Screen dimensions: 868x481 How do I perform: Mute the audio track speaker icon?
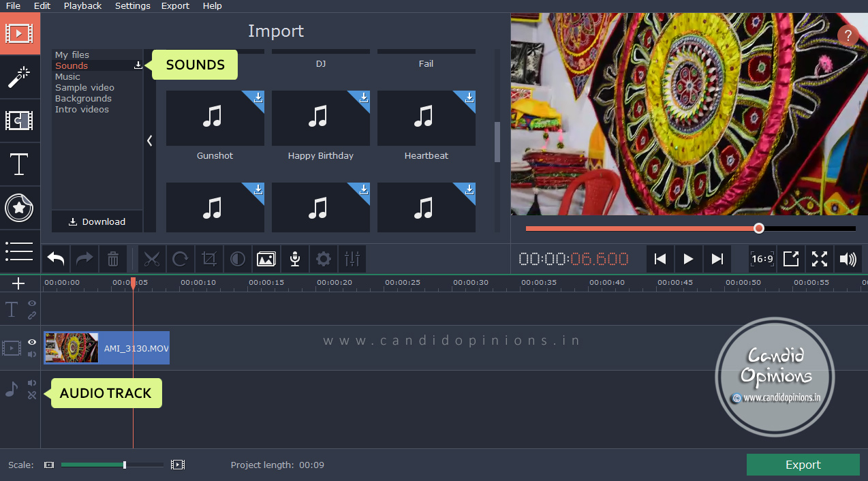click(31, 383)
